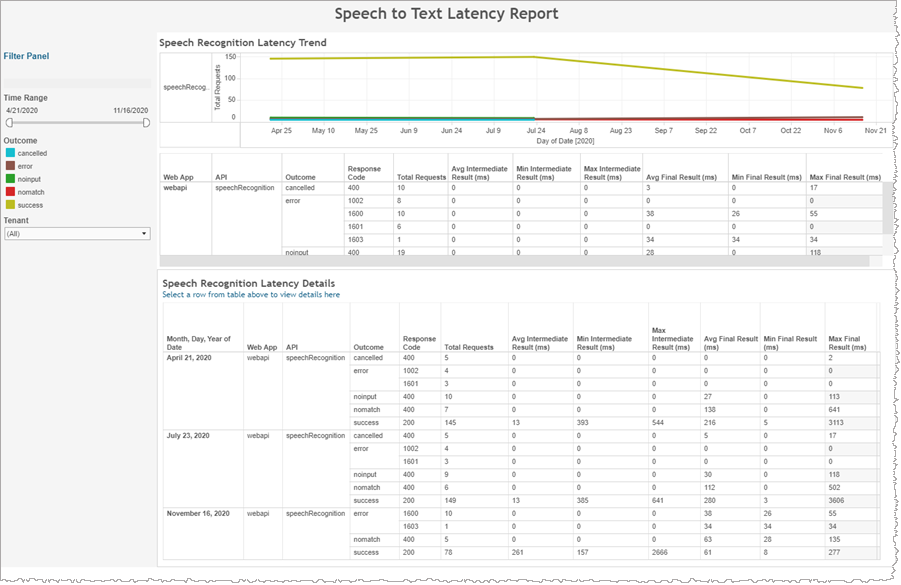Click the Time Range right slider handle
901x585 pixels.
tap(146, 122)
